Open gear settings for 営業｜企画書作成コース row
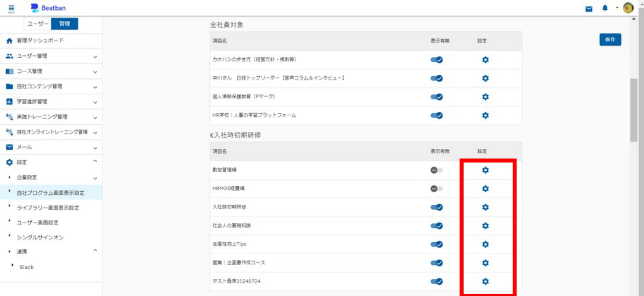 point(485,263)
